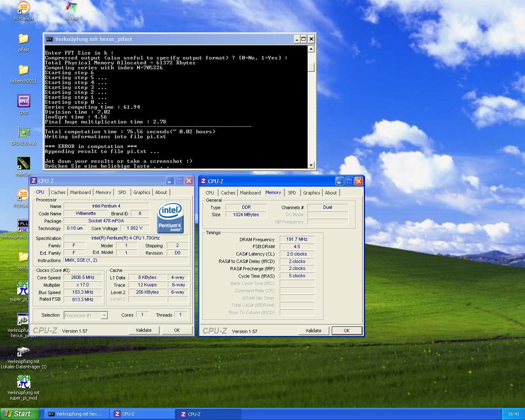
Task: Switch to Verknüpfung mit hex... taskbar item
Action: click(78, 414)
